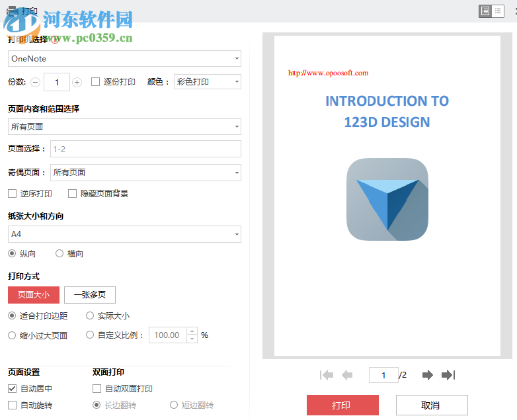Go to next preview page
The height and width of the screenshot is (420, 517).
click(x=428, y=375)
